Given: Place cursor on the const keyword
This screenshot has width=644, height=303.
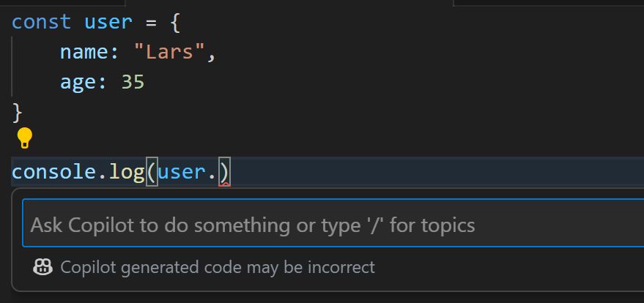Looking at the screenshot, I should (x=42, y=22).
